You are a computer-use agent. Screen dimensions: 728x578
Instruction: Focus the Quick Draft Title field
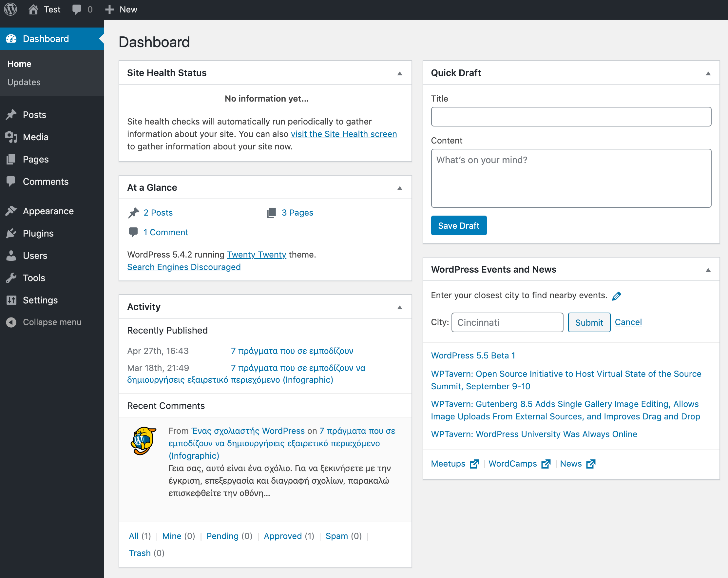[x=571, y=117]
